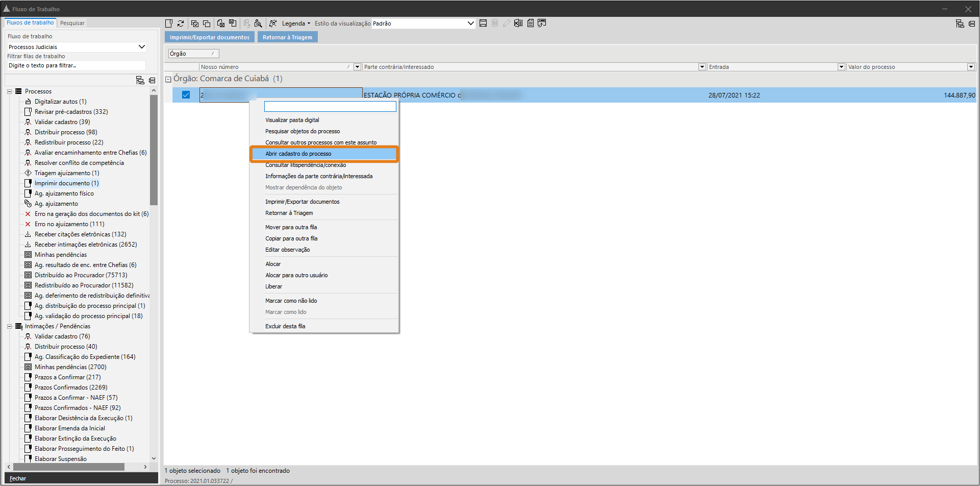Click the save visualization style disk icon
980x486 pixels.
coord(483,23)
